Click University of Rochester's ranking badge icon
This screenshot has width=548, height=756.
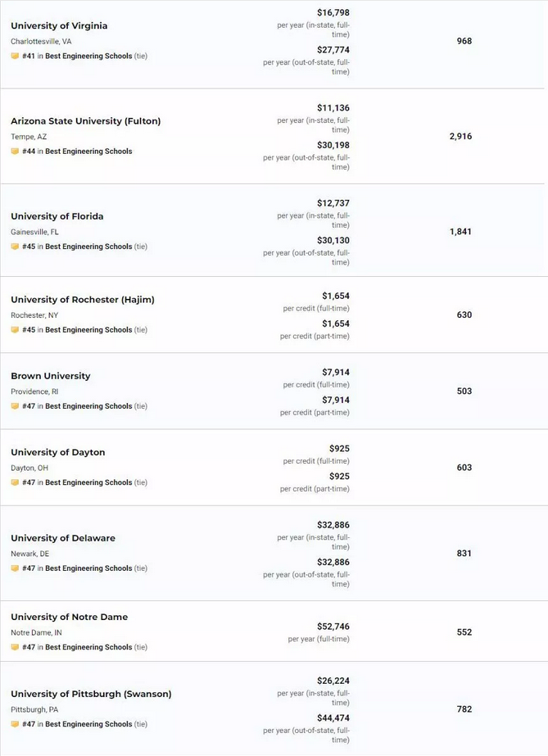pyautogui.click(x=15, y=330)
